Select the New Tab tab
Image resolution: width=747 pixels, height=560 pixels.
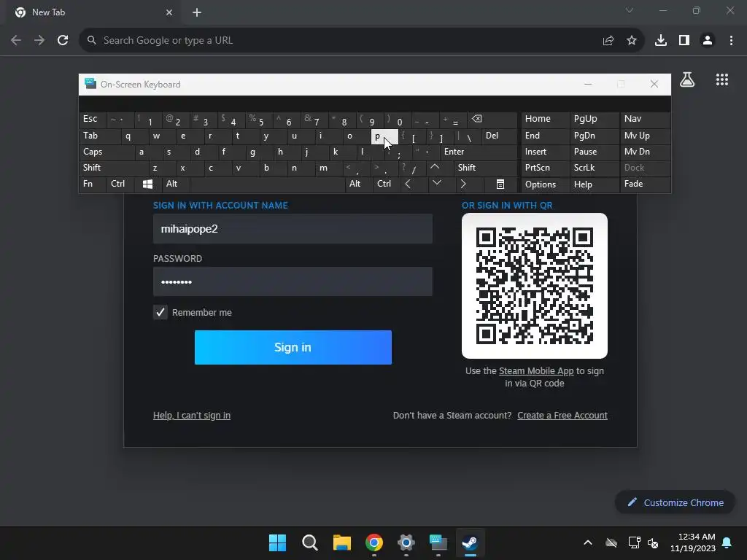[93, 12]
